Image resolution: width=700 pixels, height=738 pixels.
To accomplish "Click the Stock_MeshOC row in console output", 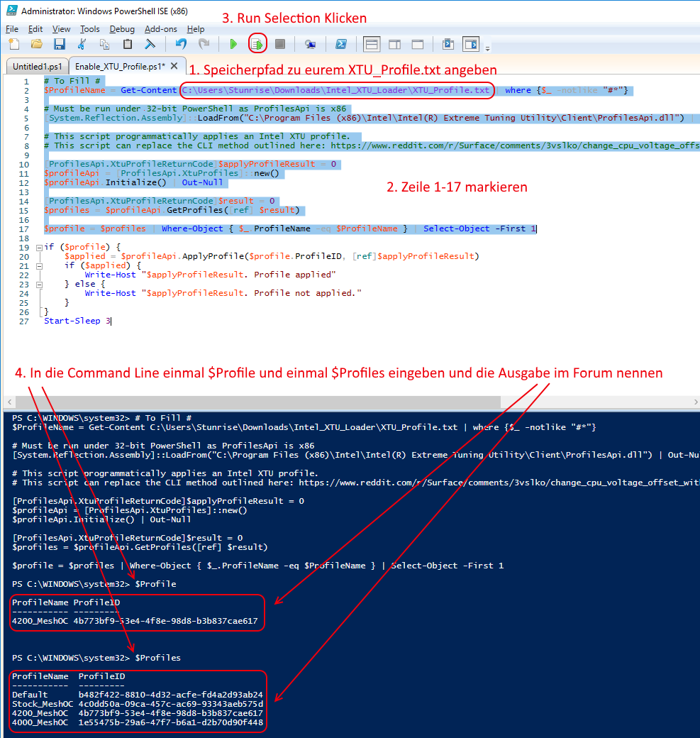I will (138, 704).
